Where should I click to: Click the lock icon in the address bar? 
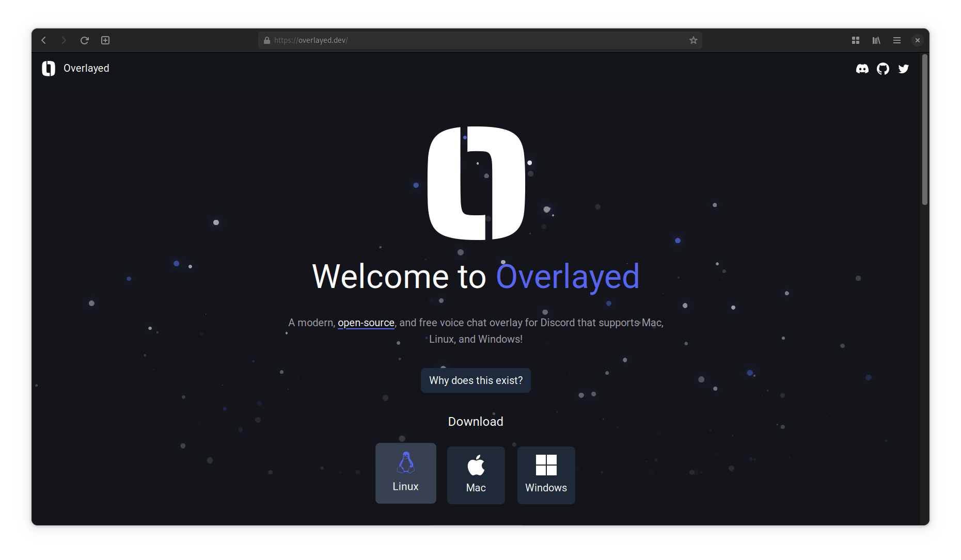click(267, 40)
